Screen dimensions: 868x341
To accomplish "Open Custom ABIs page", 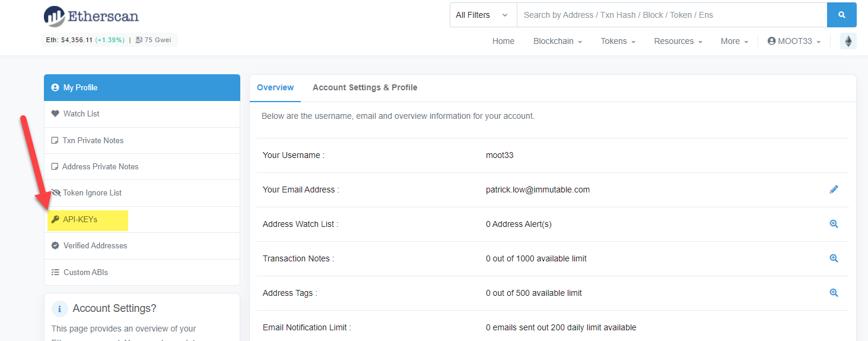I will 142,272.
